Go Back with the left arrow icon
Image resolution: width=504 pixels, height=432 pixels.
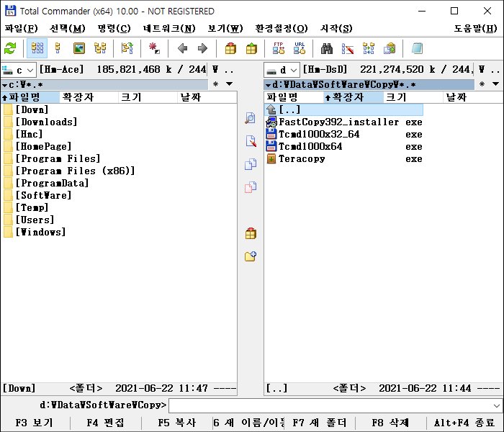[182, 48]
